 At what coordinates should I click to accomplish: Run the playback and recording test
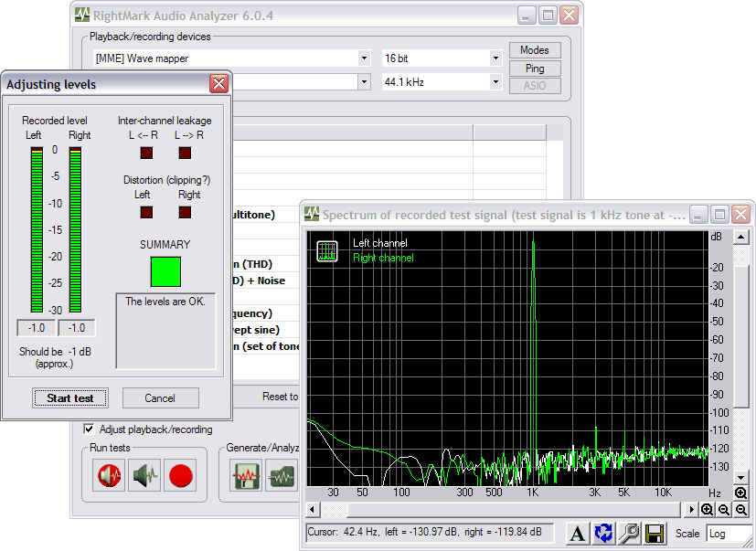click(x=108, y=475)
